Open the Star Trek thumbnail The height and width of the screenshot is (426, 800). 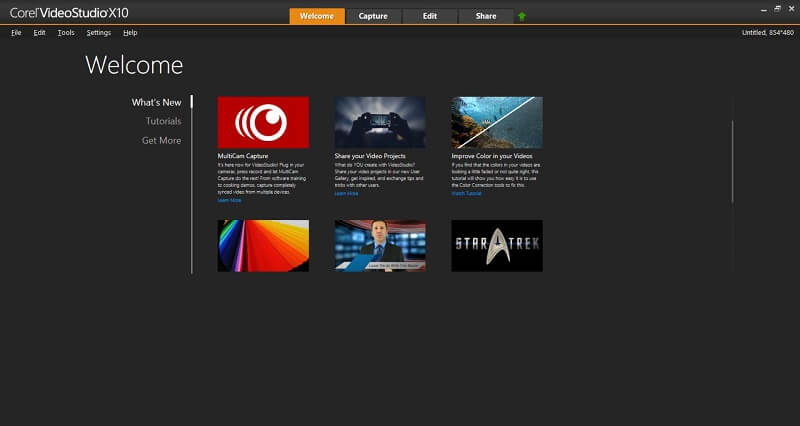pos(497,245)
